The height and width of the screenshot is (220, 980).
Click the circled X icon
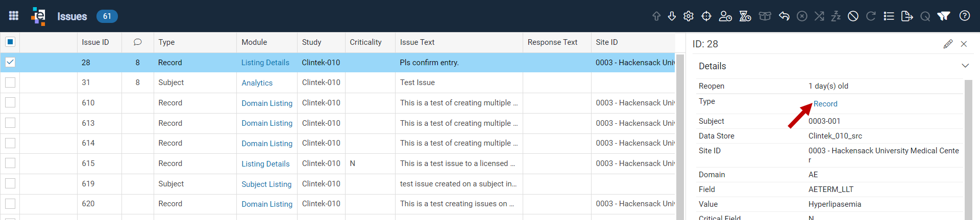tap(802, 16)
